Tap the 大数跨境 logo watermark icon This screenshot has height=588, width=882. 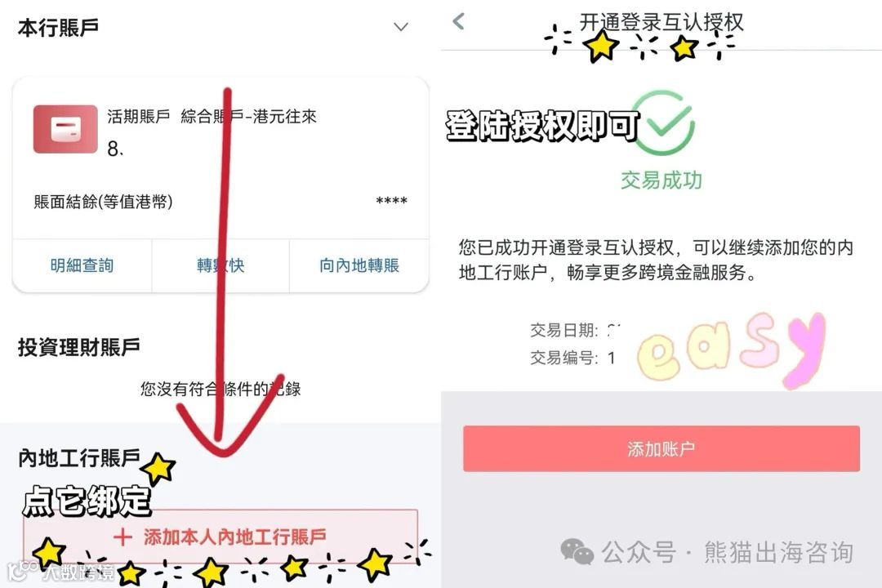click(23, 571)
